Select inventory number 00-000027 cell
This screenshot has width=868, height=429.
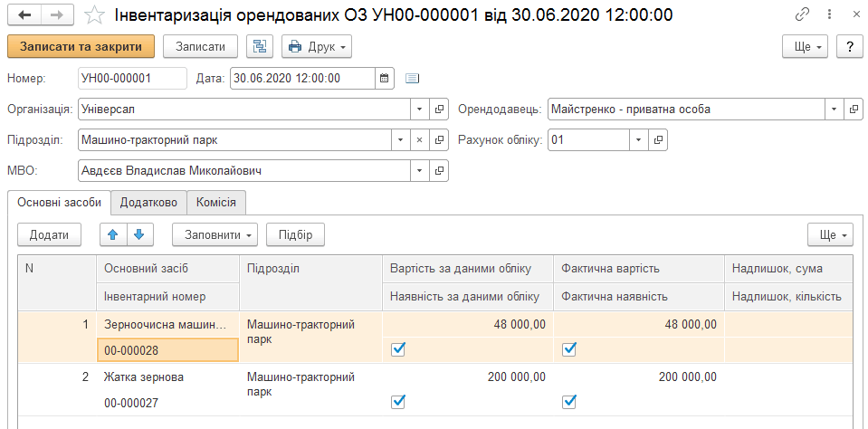pos(167,404)
